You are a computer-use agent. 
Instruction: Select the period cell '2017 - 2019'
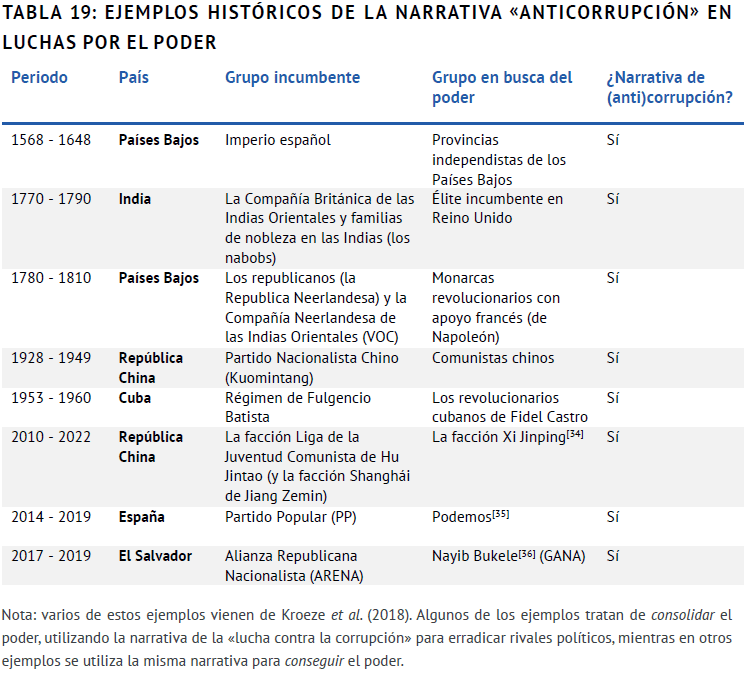pos(51,556)
